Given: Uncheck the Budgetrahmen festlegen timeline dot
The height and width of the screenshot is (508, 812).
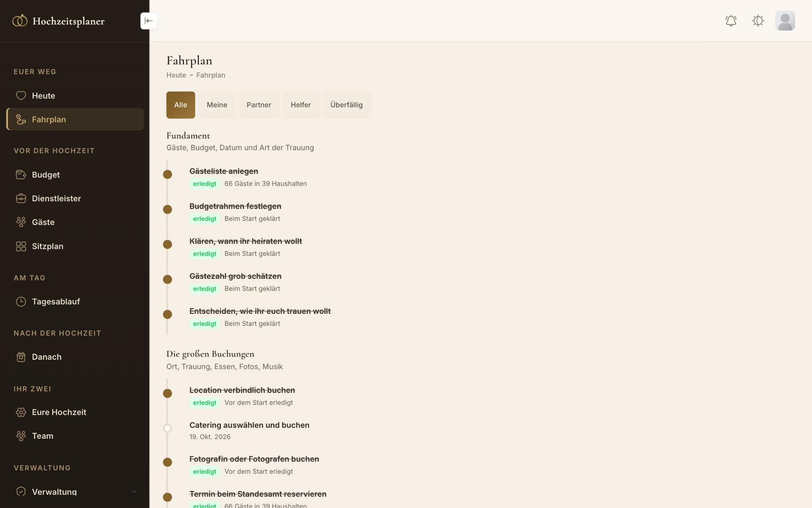Looking at the screenshot, I should pyautogui.click(x=167, y=209).
